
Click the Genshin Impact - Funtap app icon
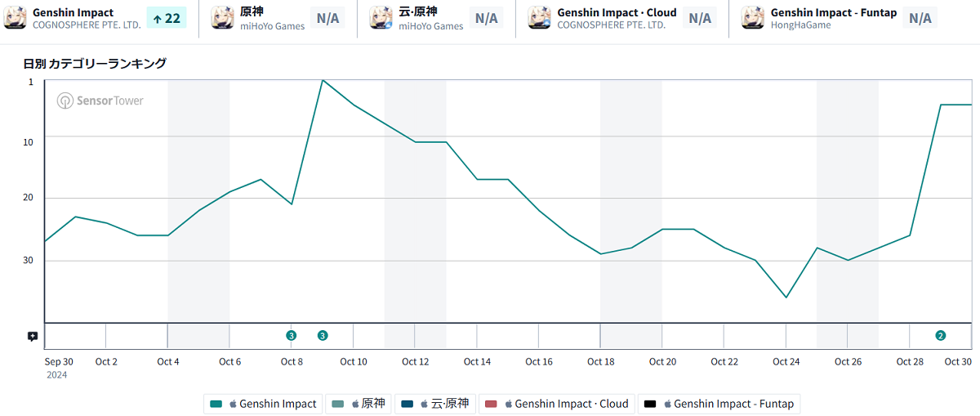753,18
